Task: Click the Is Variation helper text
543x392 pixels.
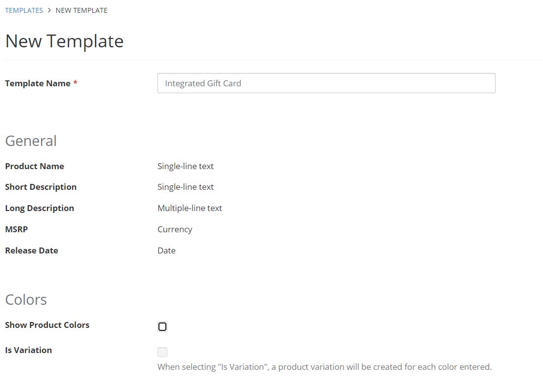Action: 325,367
